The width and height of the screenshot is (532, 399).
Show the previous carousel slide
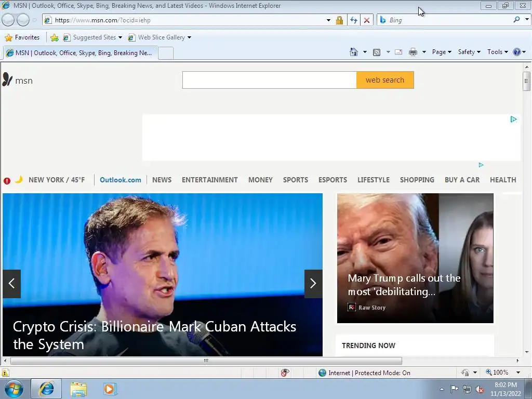(12, 284)
